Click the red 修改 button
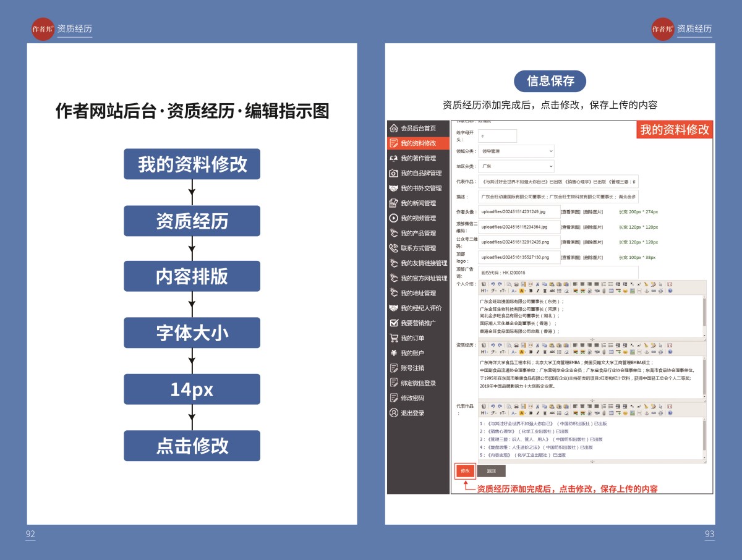The width and height of the screenshot is (742, 560). point(465,471)
